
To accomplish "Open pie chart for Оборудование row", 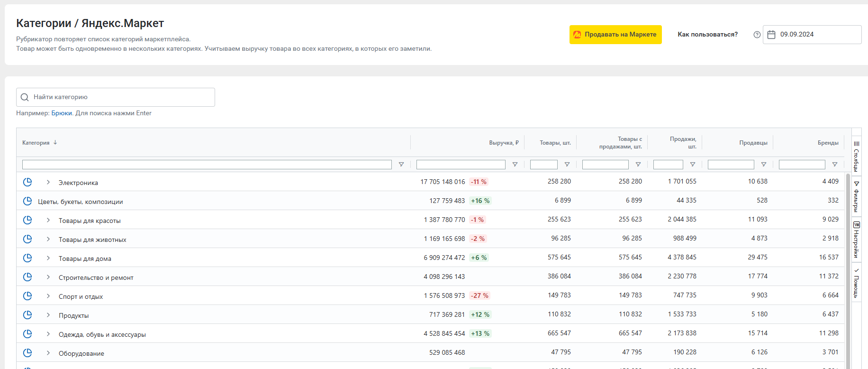I will coord(27,353).
